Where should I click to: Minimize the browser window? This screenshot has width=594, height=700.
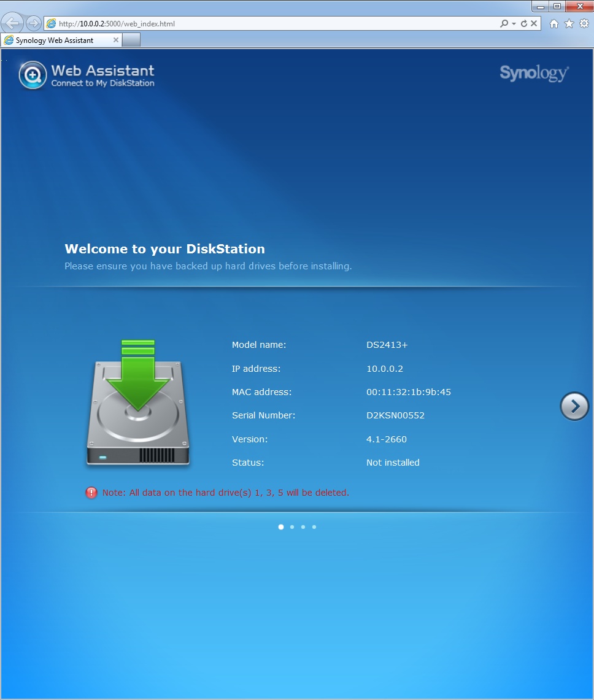pos(541,6)
